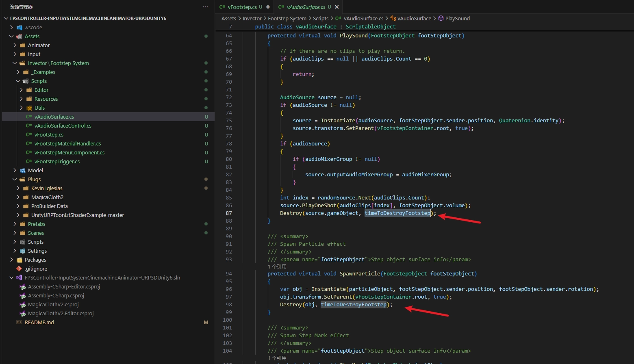Expand the Animator folder chevron
This screenshot has width=634, height=364.
pos(15,45)
